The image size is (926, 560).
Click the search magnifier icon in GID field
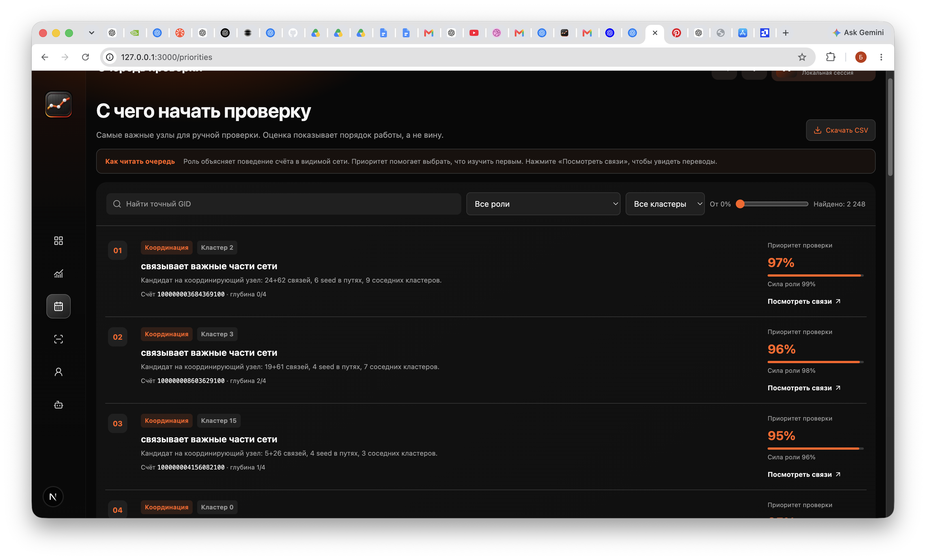click(117, 204)
